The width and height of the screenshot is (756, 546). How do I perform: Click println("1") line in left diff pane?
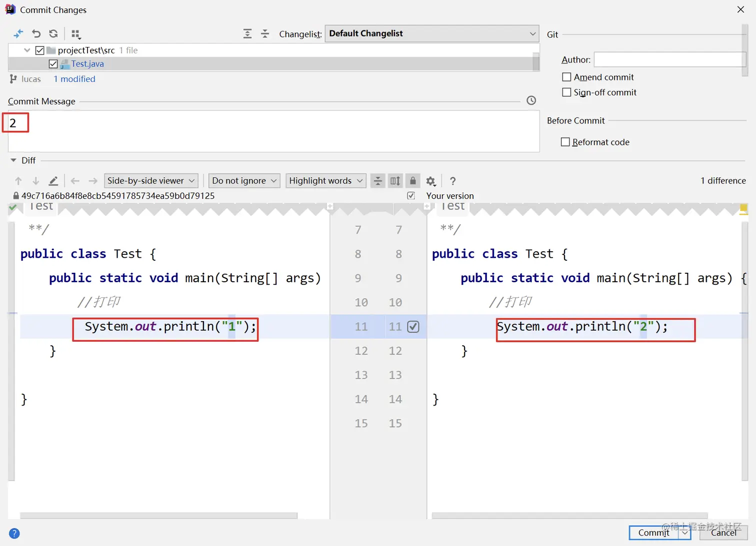(170, 327)
